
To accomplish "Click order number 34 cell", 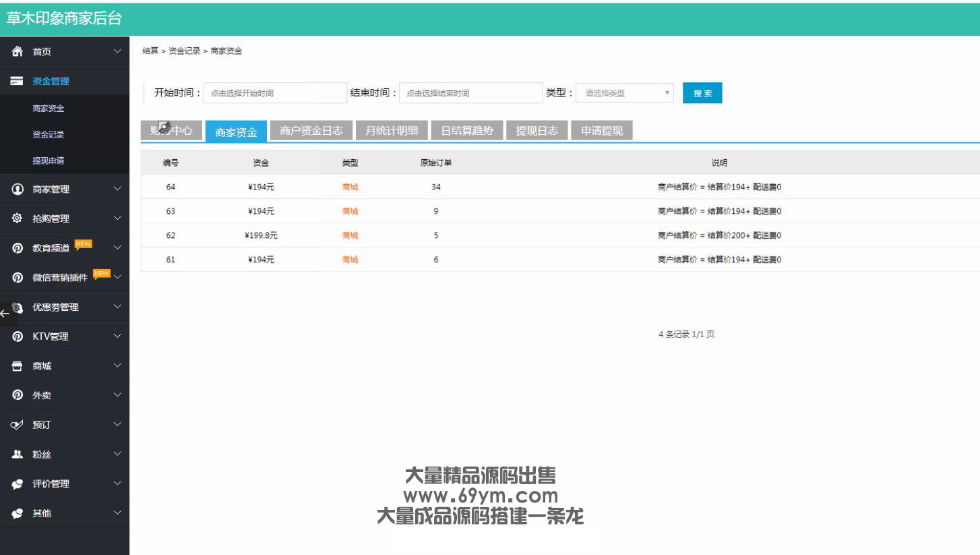I will tap(436, 187).
